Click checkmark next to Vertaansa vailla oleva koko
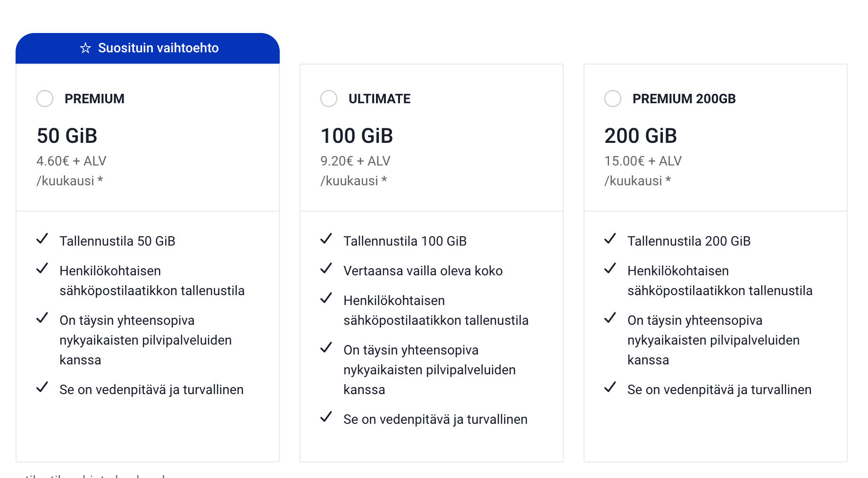 tap(326, 269)
